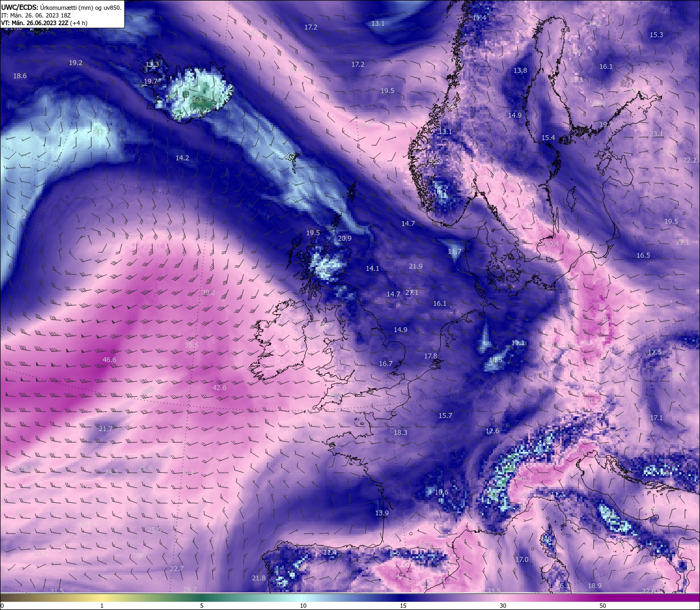Click the map value 18.3 over northwestern France
The height and width of the screenshot is (610, 700).
pyautogui.click(x=400, y=433)
